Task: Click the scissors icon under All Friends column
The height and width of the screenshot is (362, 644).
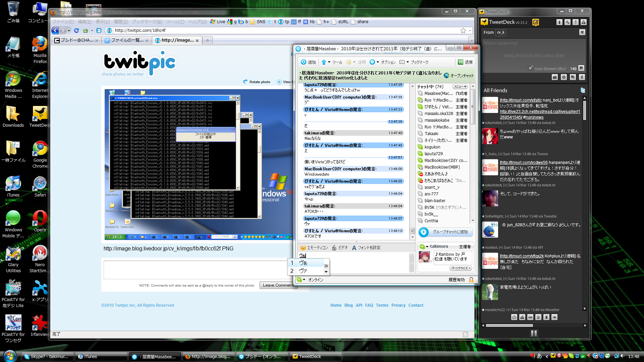Action: coord(538,317)
